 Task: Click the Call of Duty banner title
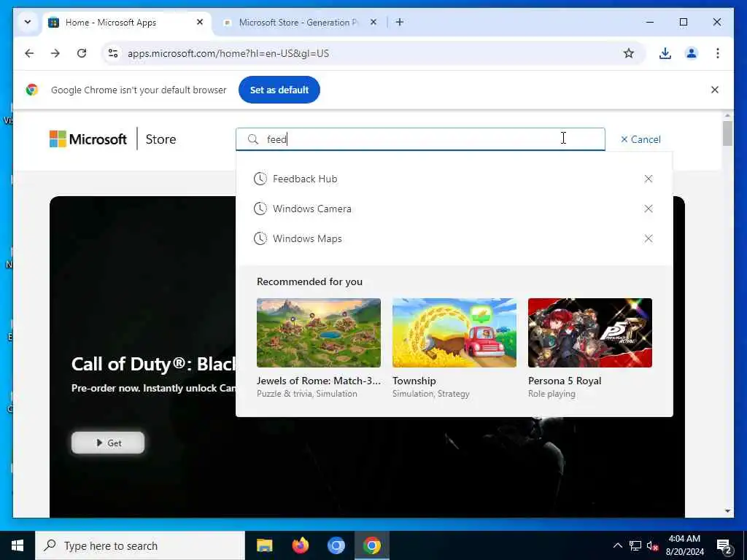tap(153, 365)
